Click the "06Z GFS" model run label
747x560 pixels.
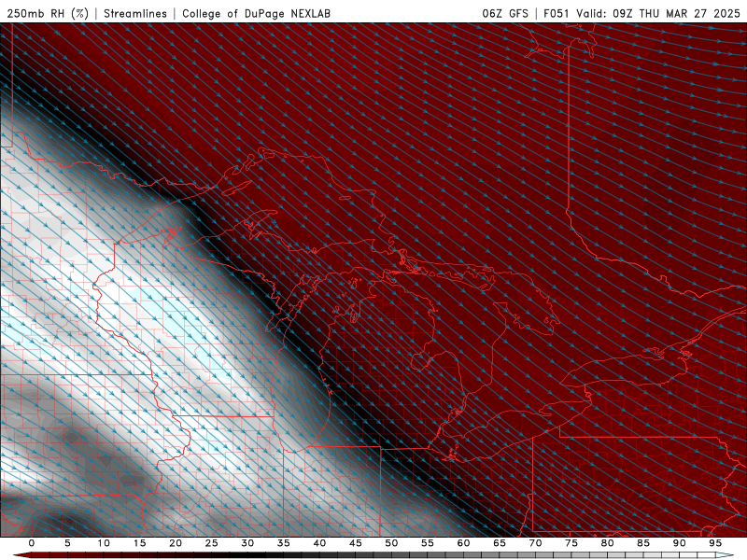coord(505,13)
